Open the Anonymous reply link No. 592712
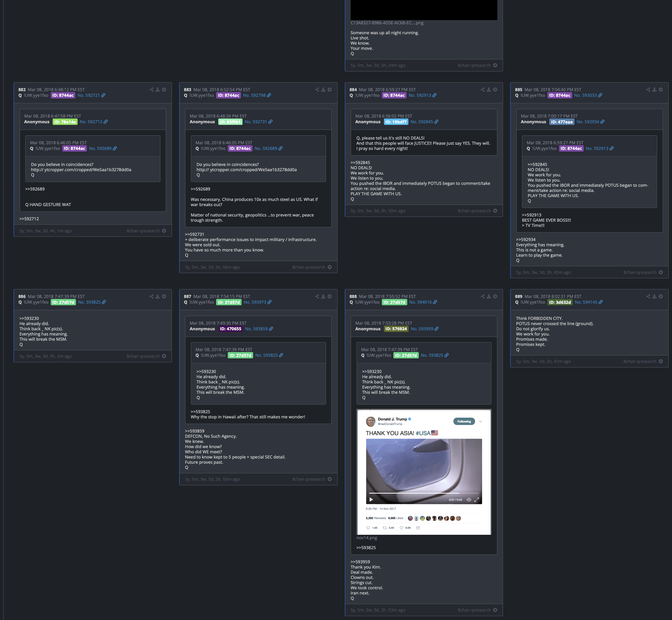The height and width of the screenshot is (620, 672). [x=94, y=122]
